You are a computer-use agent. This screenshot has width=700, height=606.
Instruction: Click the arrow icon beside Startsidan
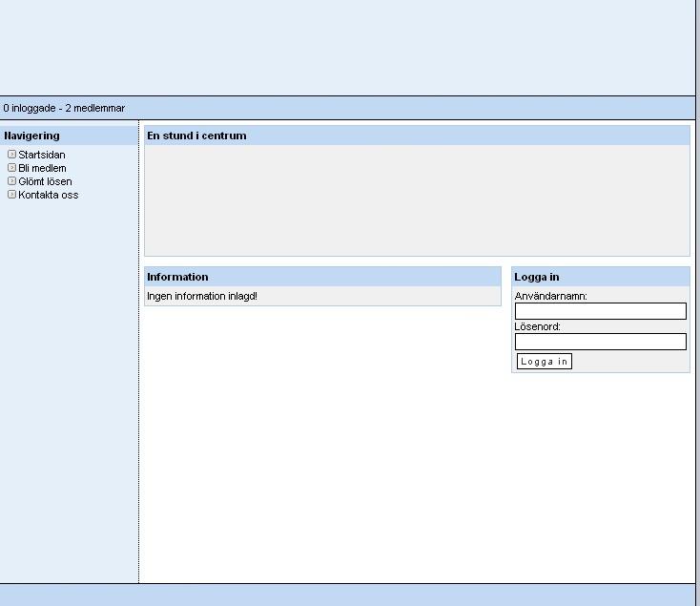(12, 154)
